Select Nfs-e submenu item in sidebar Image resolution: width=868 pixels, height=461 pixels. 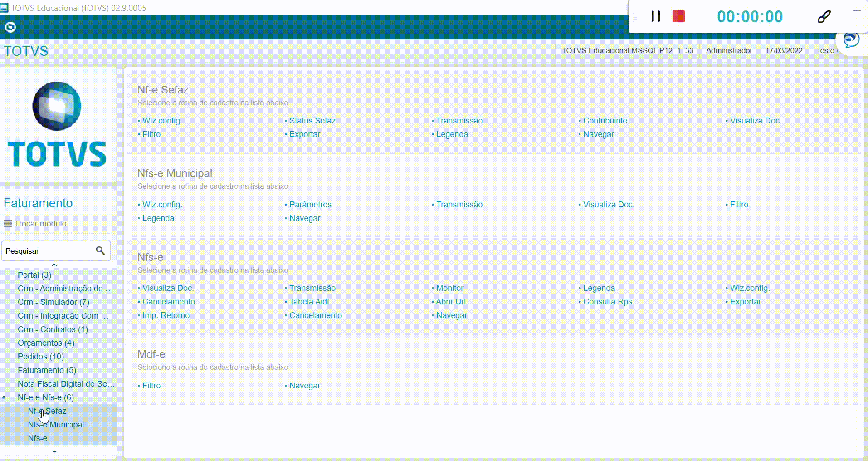[38, 438]
